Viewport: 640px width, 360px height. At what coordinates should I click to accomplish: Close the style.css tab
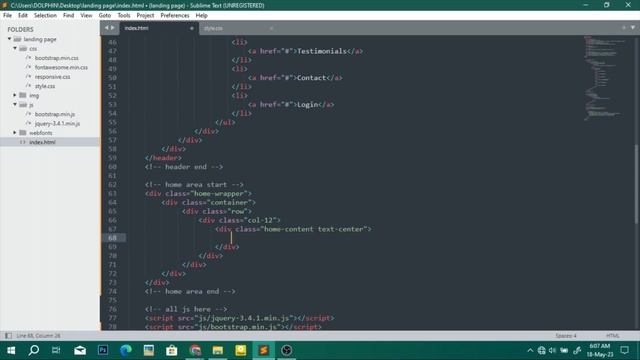pos(271,28)
